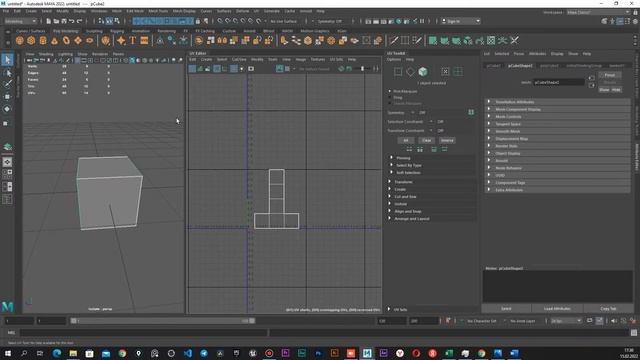Screen dimensions: 640x360
Task: Open Visual Studio Code from taskbar
Action: click(187, 353)
